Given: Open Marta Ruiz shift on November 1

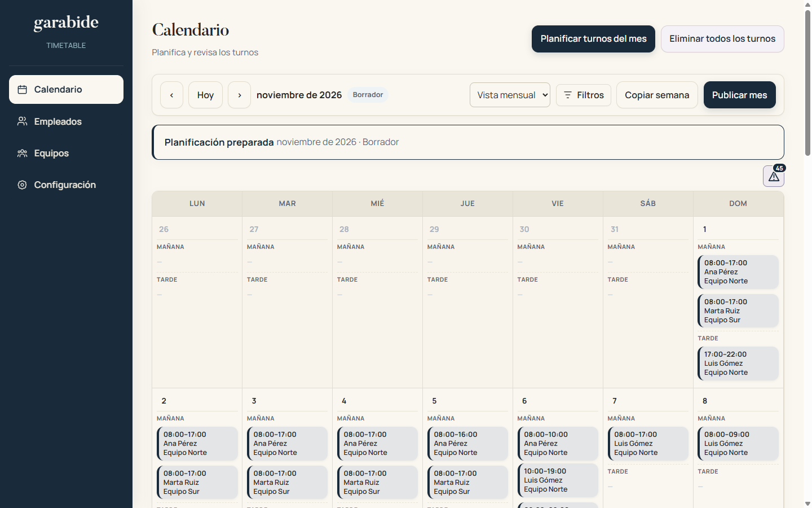Looking at the screenshot, I should [x=738, y=311].
